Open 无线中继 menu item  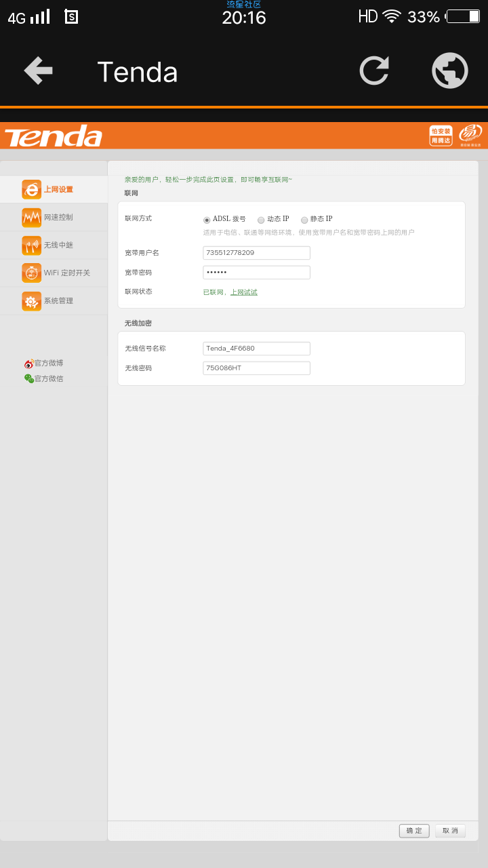[x=54, y=245]
